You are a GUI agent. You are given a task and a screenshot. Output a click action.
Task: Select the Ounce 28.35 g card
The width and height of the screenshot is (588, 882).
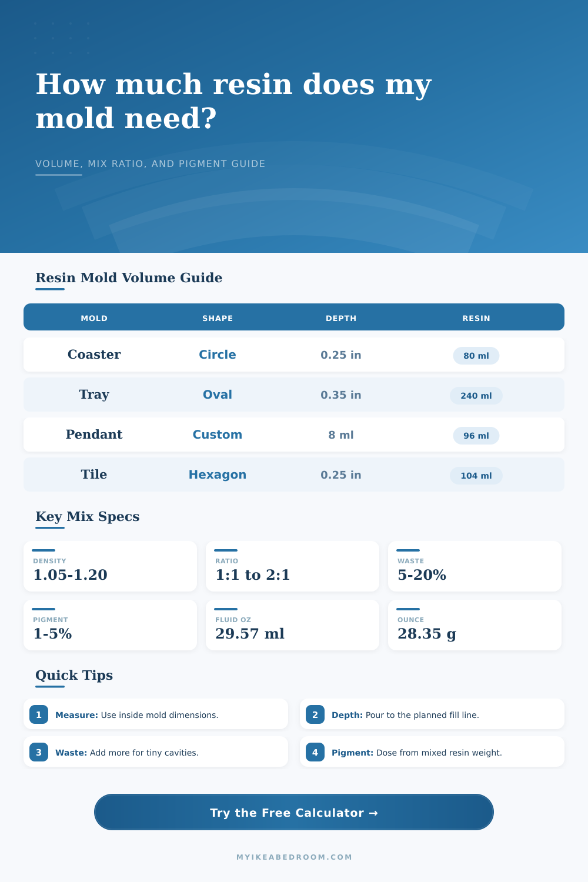tap(475, 625)
